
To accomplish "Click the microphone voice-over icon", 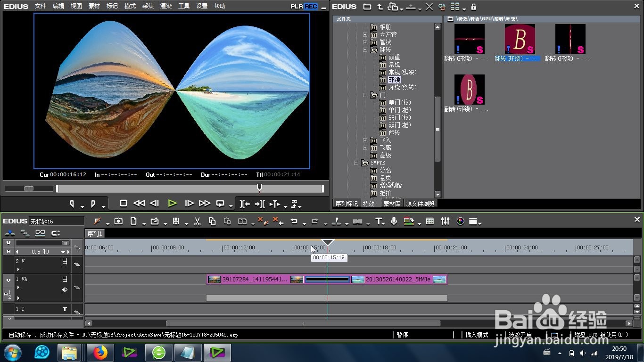I will [x=394, y=221].
